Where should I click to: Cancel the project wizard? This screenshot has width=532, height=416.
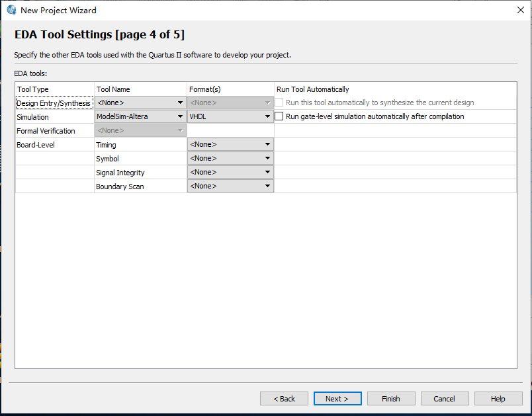(x=444, y=399)
